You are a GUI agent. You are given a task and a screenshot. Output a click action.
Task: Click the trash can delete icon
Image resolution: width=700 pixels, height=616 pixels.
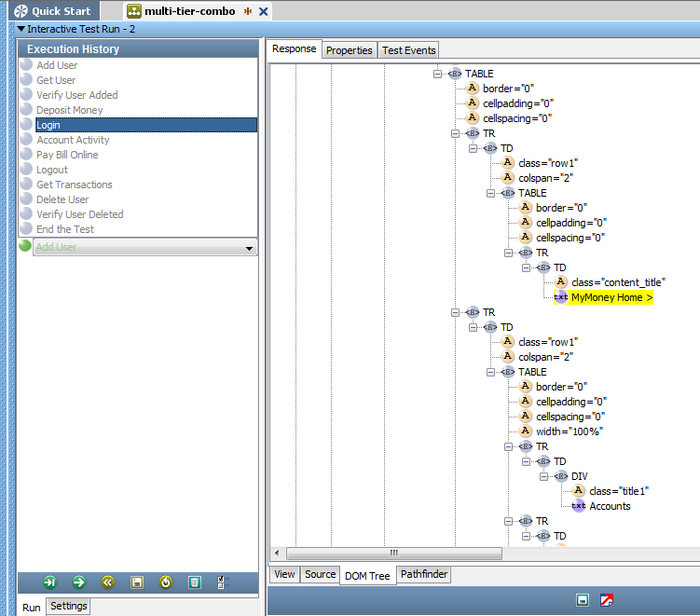coord(194,582)
